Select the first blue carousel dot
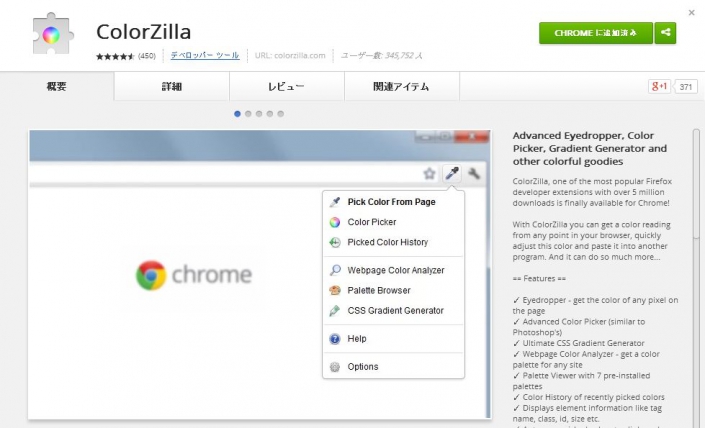 click(237, 114)
